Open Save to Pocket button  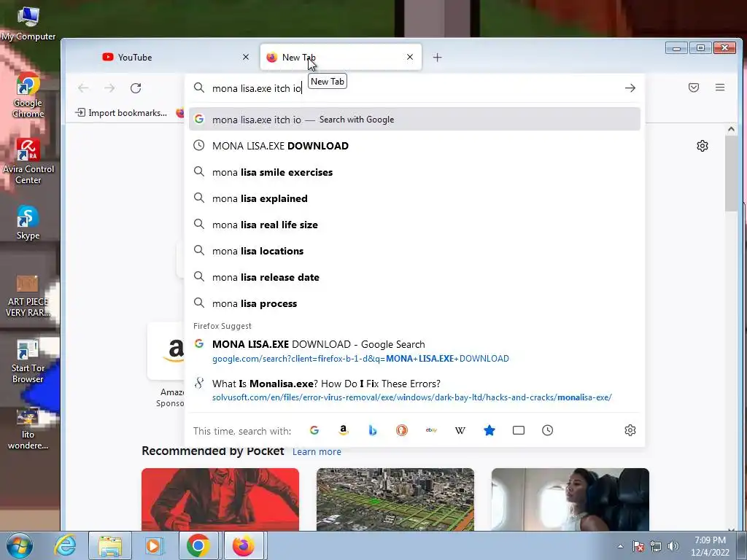[x=694, y=87]
